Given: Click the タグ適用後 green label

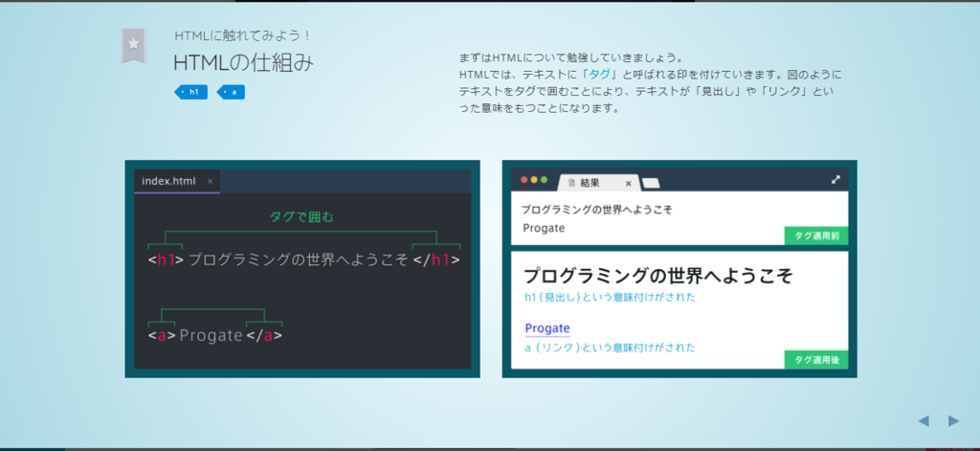Looking at the screenshot, I should point(816,360).
